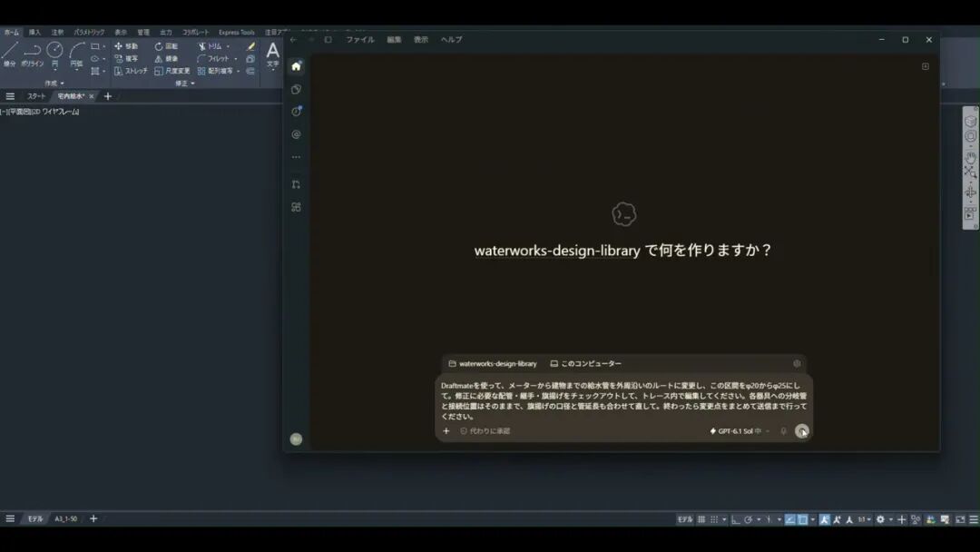Select the Polyline (ポリライン) tool

pos(32,54)
